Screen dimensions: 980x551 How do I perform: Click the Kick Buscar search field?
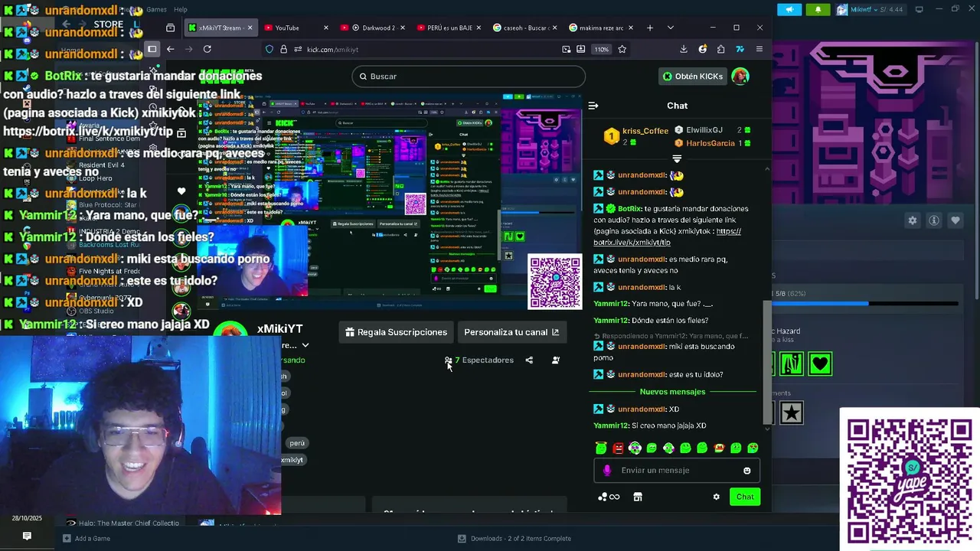coord(469,76)
